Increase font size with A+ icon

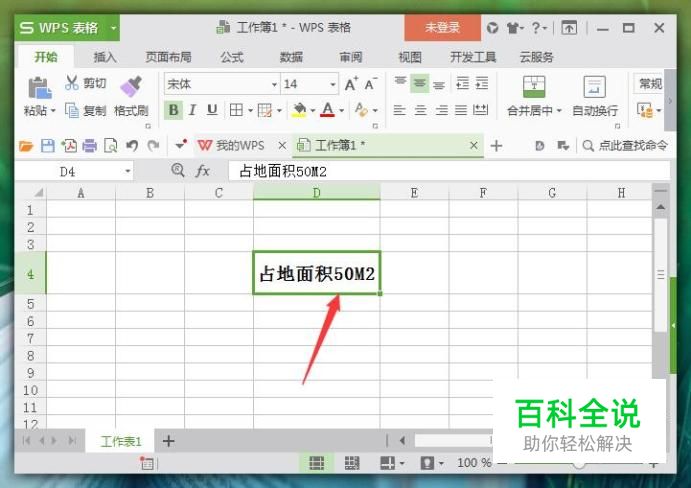[x=351, y=84]
